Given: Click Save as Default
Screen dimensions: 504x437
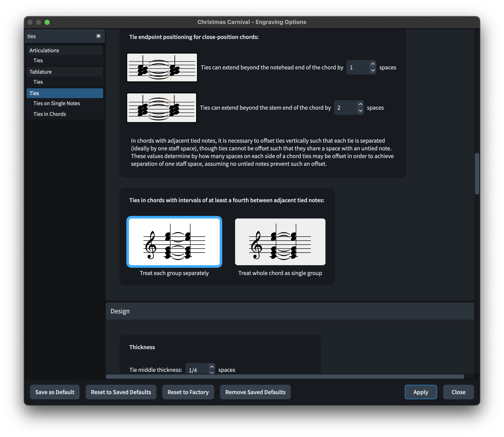Looking at the screenshot, I should (x=55, y=392).
